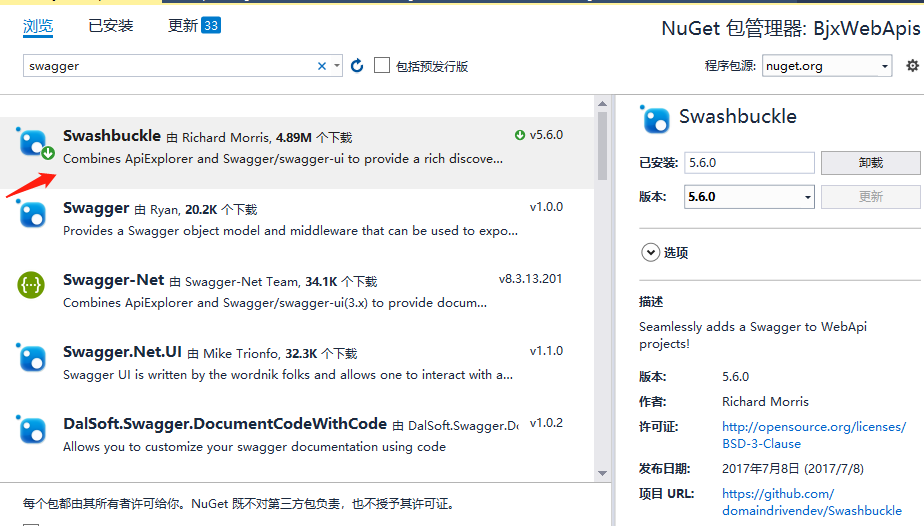Open the BSD-3-Clause license link
Screen dimensions: 924x526
pos(814,435)
